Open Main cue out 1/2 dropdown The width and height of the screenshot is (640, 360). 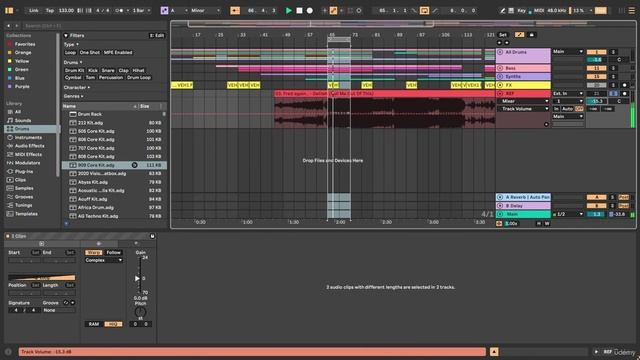[x=568, y=214]
